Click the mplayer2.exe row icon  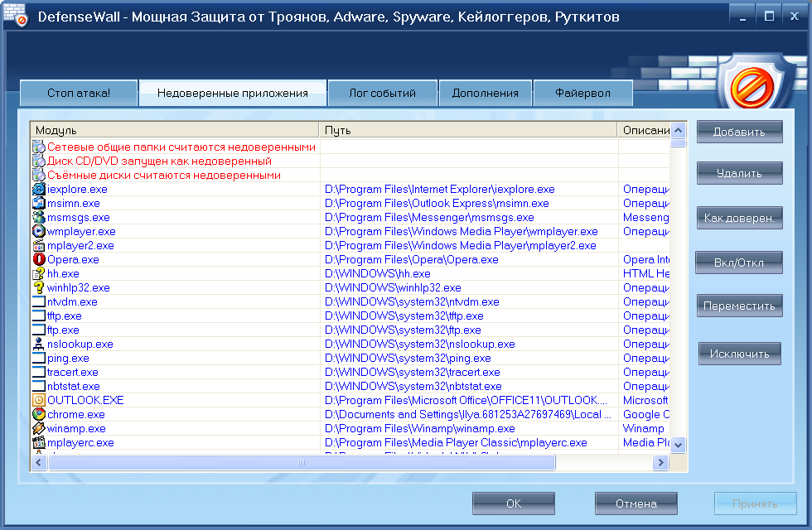click(x=39, y=245)
